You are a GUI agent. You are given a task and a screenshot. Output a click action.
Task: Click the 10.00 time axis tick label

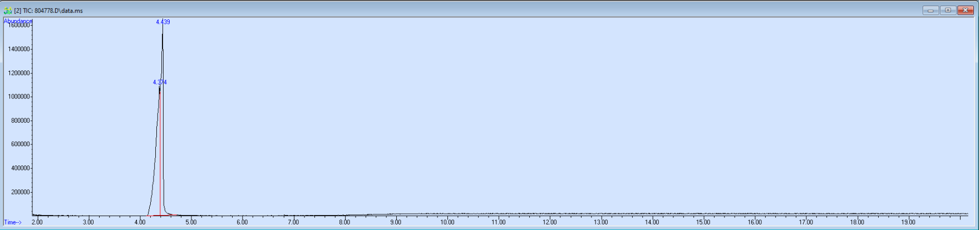pos(447,222)
